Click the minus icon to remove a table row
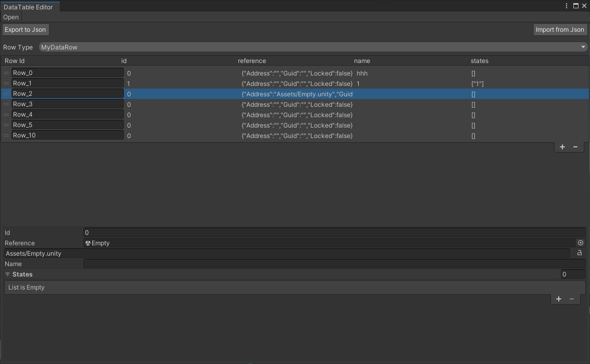590x364 pixels. [x=575, y=147]
